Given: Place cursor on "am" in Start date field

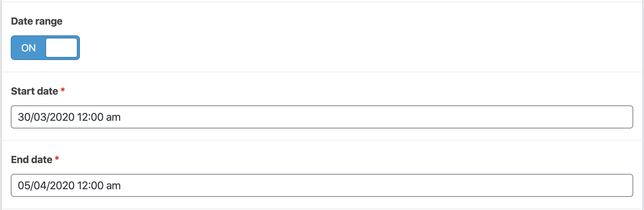Looking at the screenshot, I should click(x=113, y=117).
